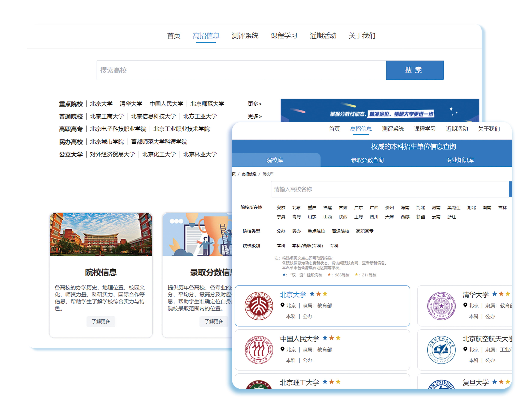Click the Peking University logo
The image size is (532, 408).
[259, 306]
